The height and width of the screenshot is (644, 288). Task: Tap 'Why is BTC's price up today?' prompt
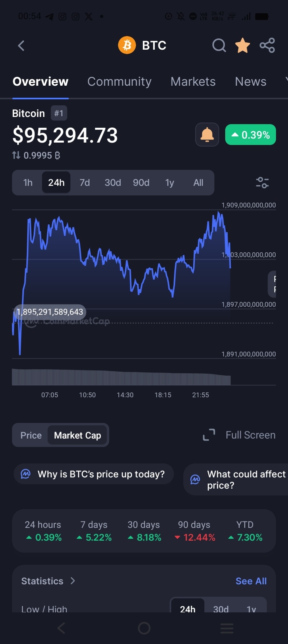pyautogui.click(x=94, y=474)
